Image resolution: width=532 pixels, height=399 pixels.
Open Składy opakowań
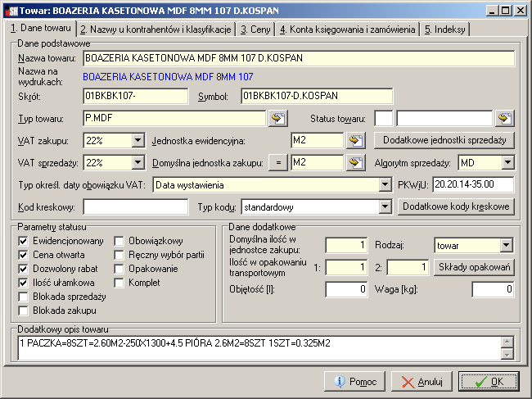474,267
